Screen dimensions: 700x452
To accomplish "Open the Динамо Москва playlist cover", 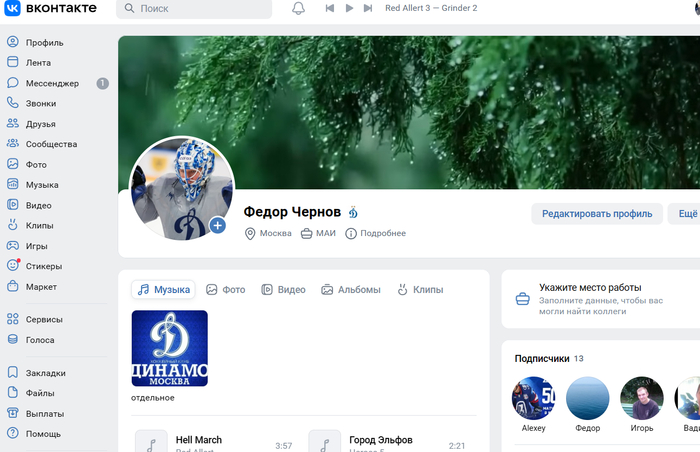I will (170, 348).
